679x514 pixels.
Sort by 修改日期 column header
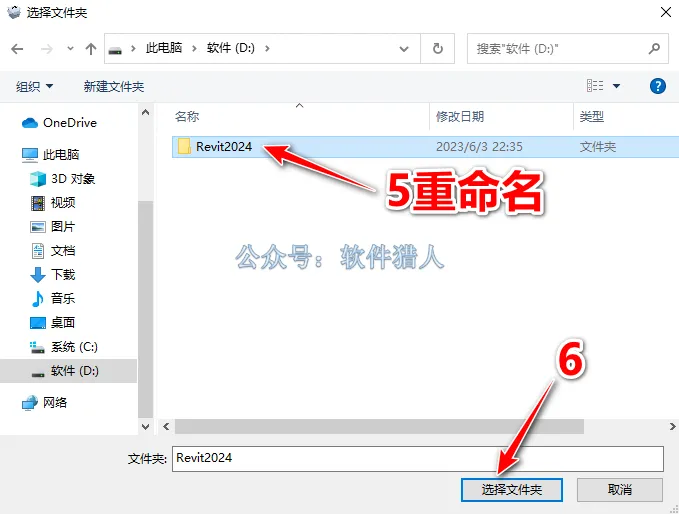pos(460,116)
